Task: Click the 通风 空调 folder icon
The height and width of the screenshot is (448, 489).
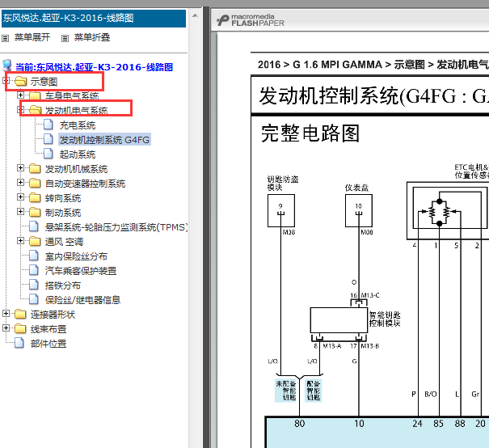Action: (x=35, y=242)
